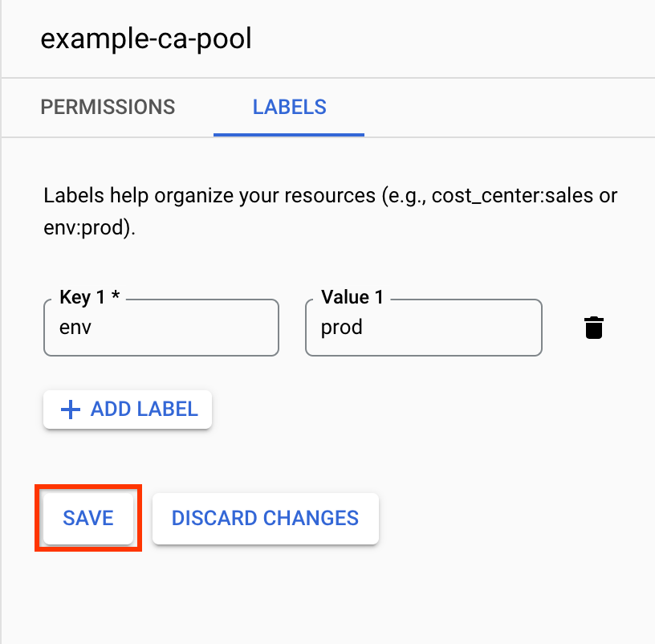
Task: Click the 'Value 1' floating field label
Action: click(x=352, y=298)
